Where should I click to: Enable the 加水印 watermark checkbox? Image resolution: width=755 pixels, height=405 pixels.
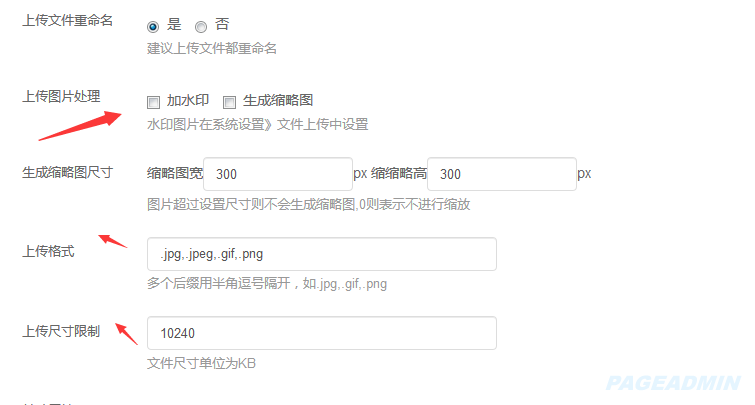pos(154,102)
